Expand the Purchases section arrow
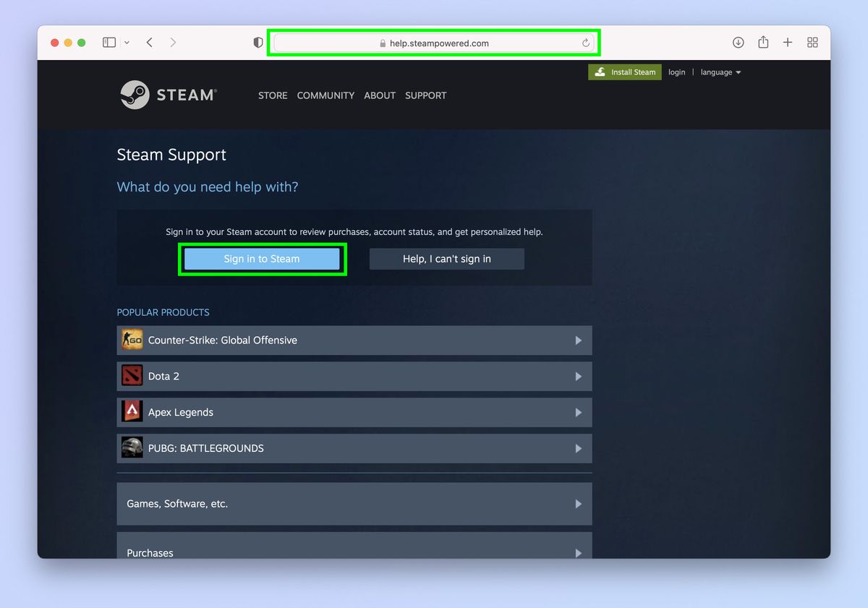 click(x=577, y=553)
